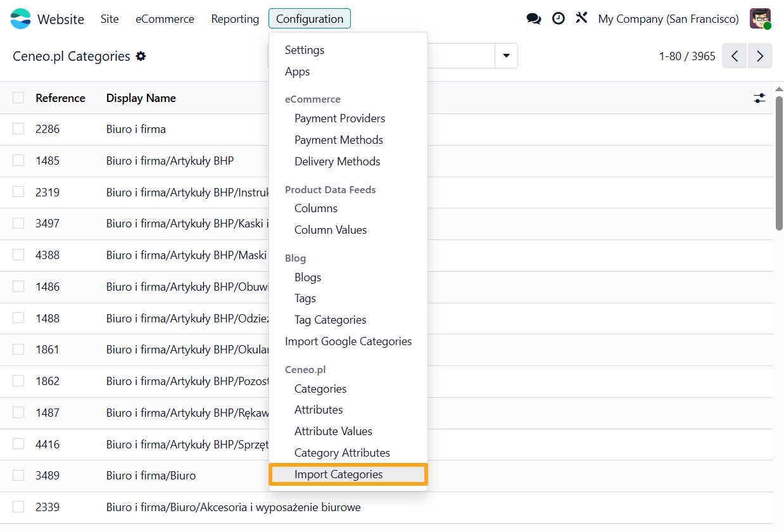Select the checkbox for reference 3489
784x532 pixels.
pos(18,475)
